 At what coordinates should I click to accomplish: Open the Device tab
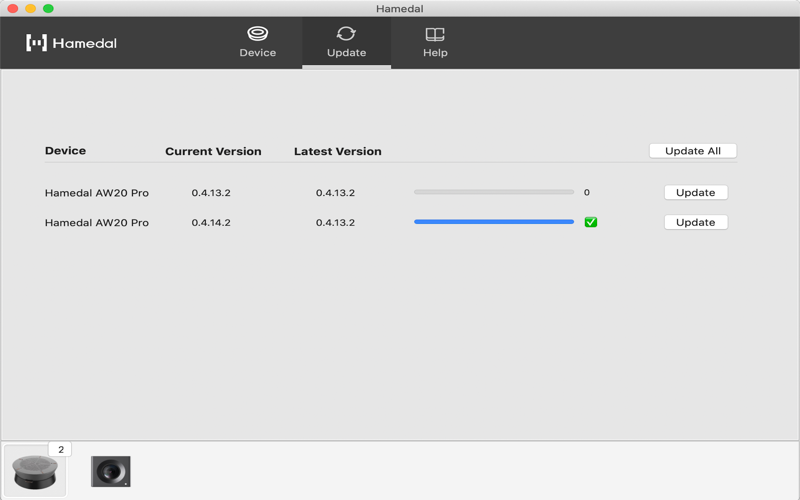click(x=258, y=43)
